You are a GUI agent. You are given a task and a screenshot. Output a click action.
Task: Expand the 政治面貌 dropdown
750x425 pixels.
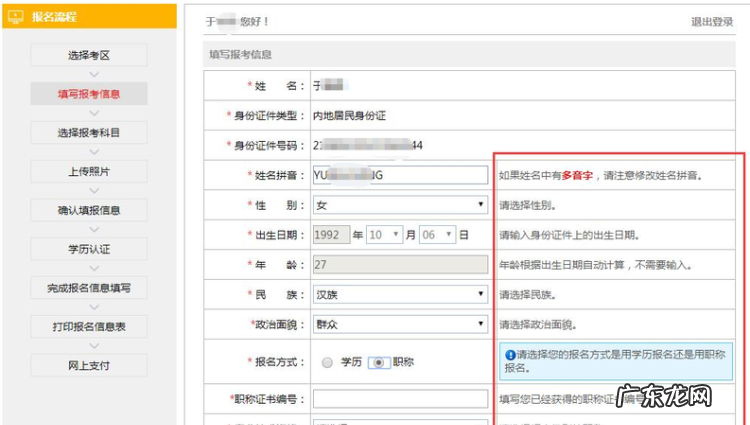(400, 325)
